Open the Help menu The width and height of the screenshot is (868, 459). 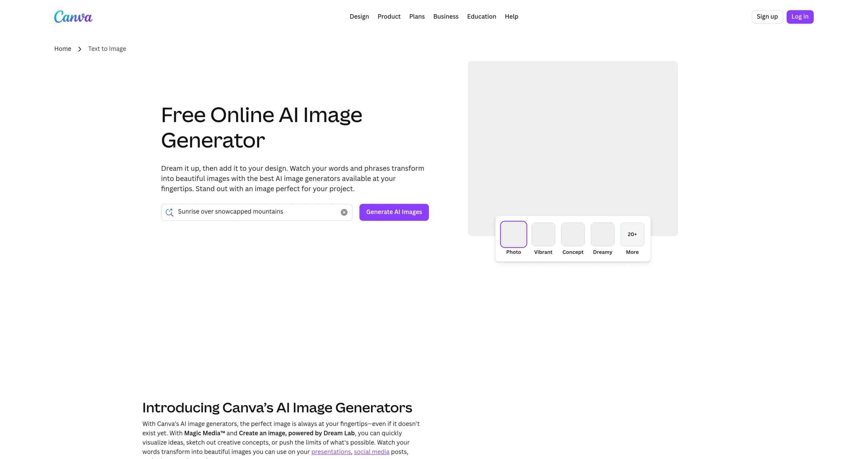[511, 17]
